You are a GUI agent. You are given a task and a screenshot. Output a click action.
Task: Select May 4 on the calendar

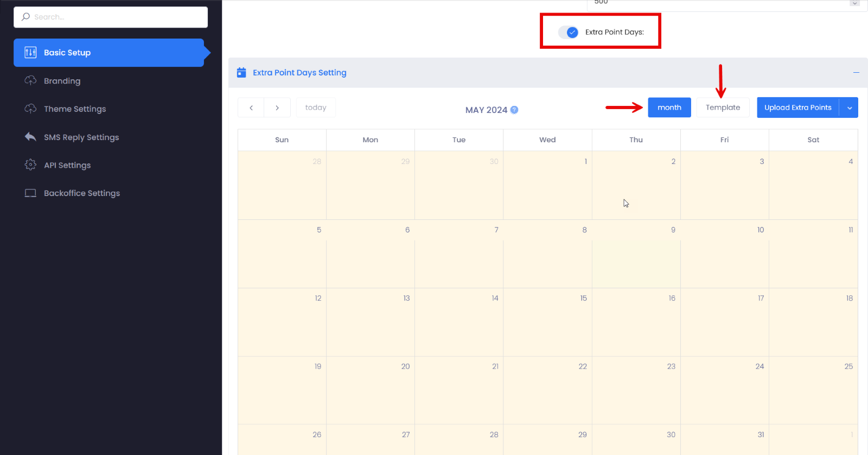tap(813, 185)
